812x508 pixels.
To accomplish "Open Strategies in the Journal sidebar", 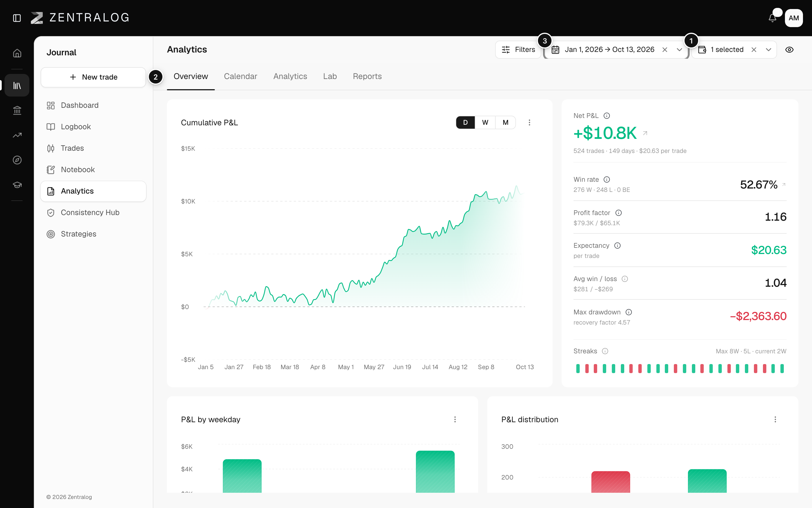I will [93, 234].
